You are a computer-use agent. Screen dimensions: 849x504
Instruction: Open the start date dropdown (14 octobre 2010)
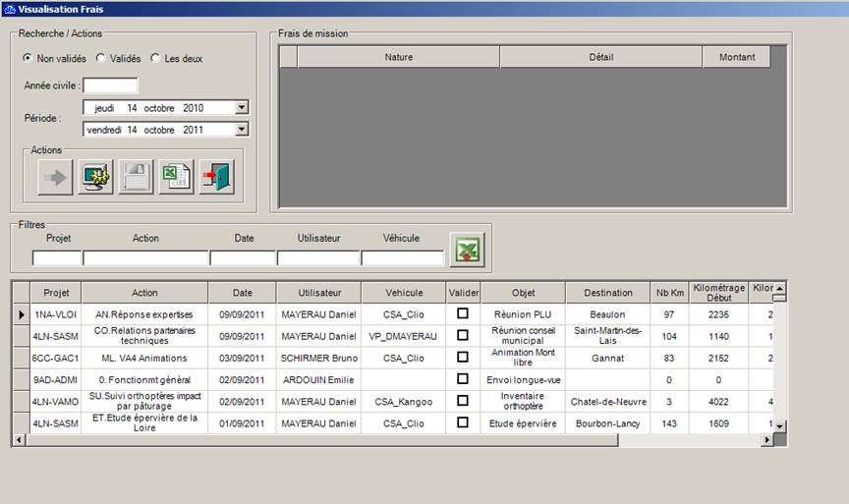click(242, 108)
